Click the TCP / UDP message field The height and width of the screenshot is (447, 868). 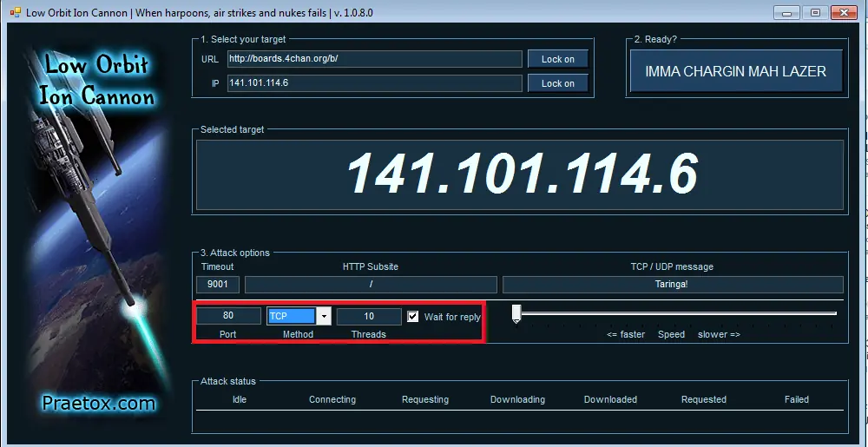point(673,285)
